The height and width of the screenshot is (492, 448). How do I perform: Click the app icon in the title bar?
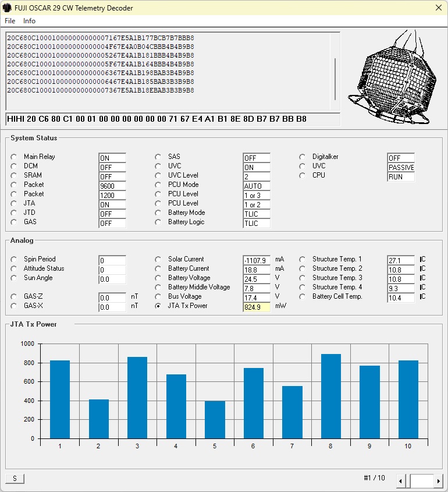click(7, 8)
